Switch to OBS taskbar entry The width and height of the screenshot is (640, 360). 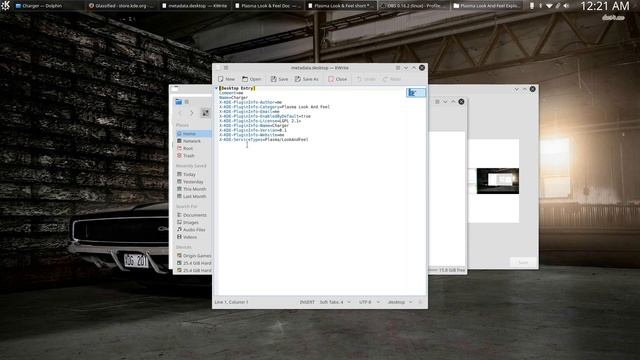[x=414, y=6]
